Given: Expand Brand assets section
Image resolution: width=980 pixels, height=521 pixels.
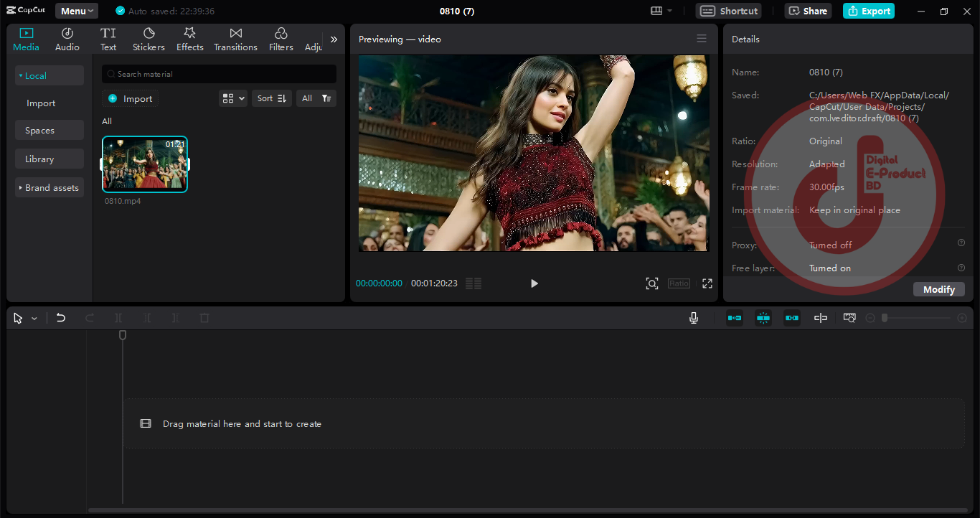Looking at the screenshot, I should tap(50, 188).
